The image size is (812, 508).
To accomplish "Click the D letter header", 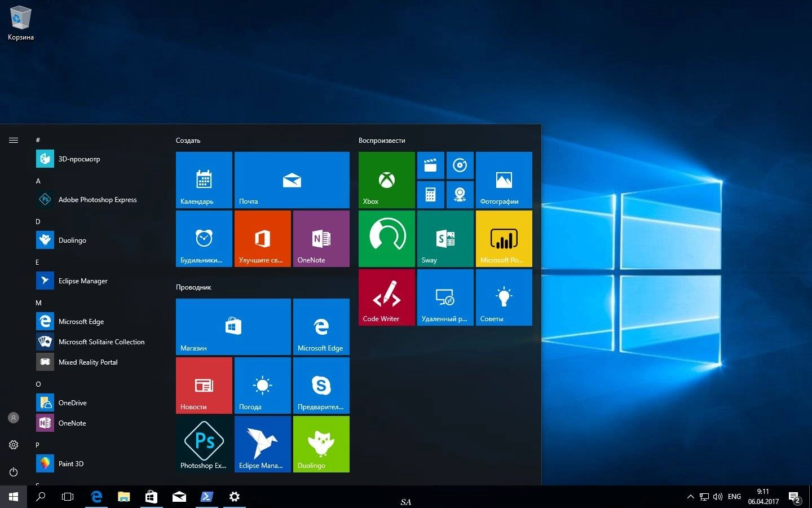I will tap(38, 222).
